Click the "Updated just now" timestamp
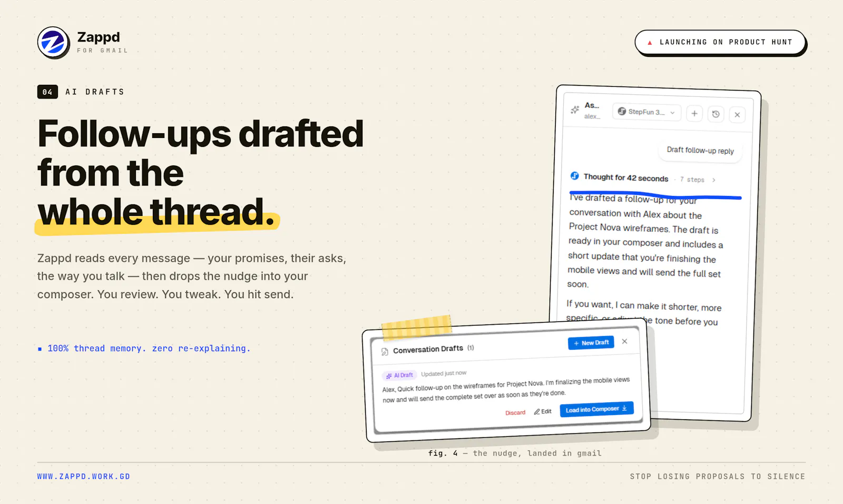Viewport: 843px width, 504px height. [444, 373]
